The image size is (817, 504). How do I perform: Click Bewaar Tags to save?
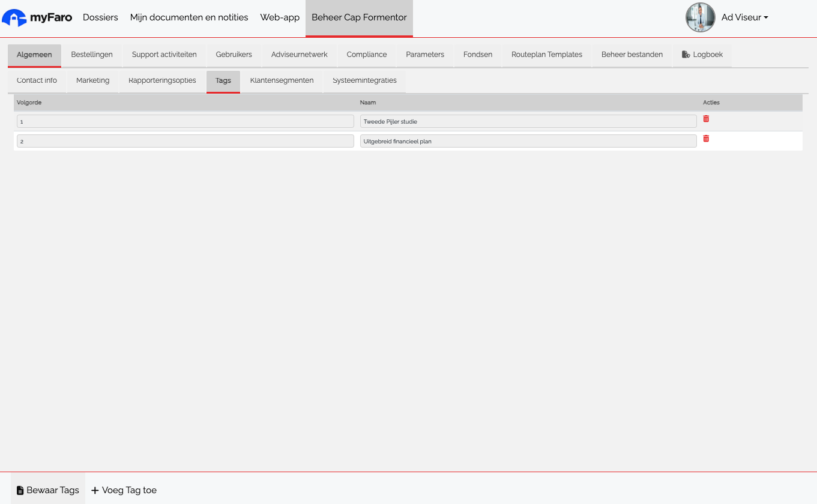(48, 490)
